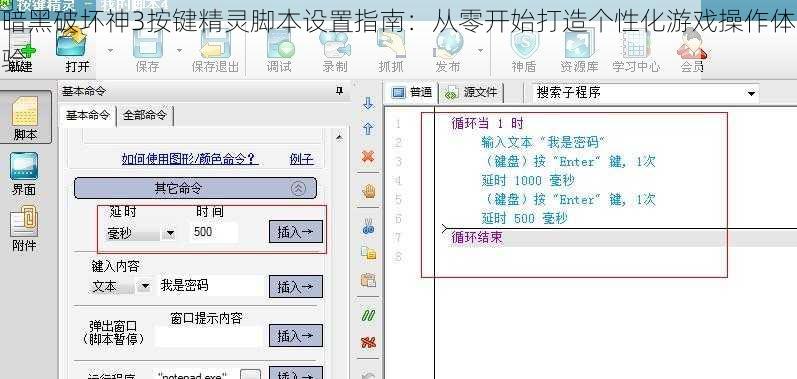Image resolution: width=797 pixels, height=379 pixels.
Task: Open dropdown arrow next to 打开
Action: point(110,50)
